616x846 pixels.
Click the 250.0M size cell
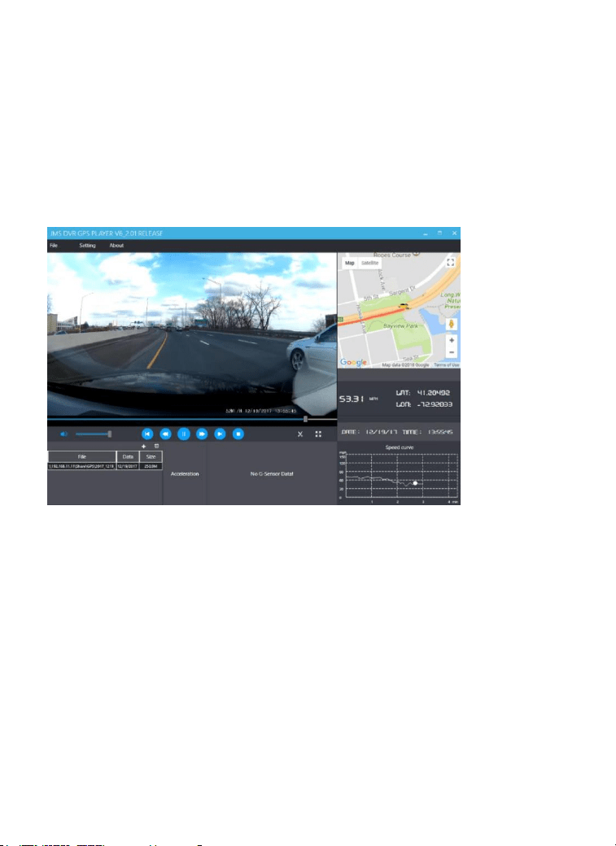(151, 466)
